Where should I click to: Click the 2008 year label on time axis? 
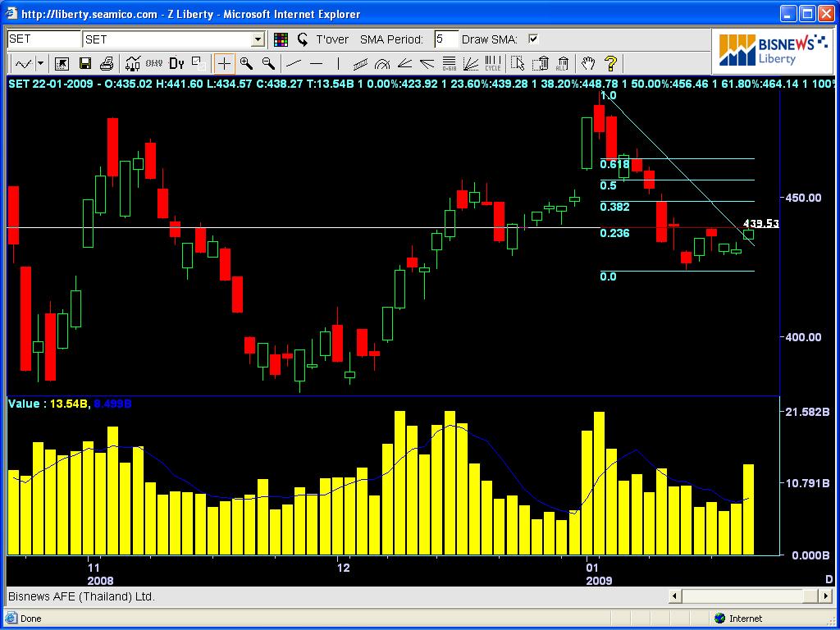click(101, 581)
